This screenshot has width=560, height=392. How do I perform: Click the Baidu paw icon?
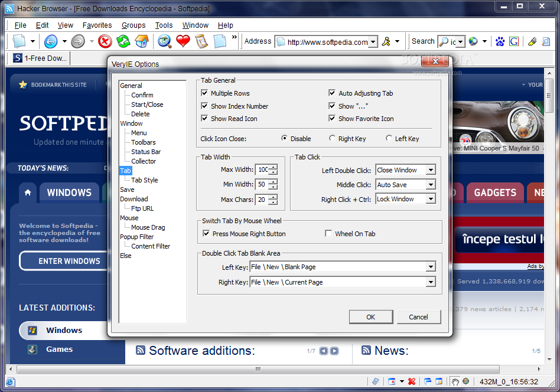tap(500, 42)
